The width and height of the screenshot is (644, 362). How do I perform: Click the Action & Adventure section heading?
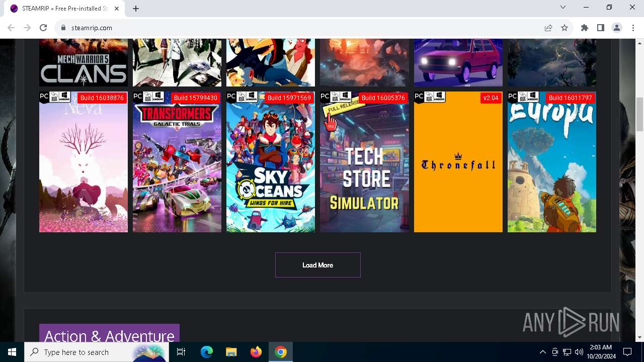(109, 335)
